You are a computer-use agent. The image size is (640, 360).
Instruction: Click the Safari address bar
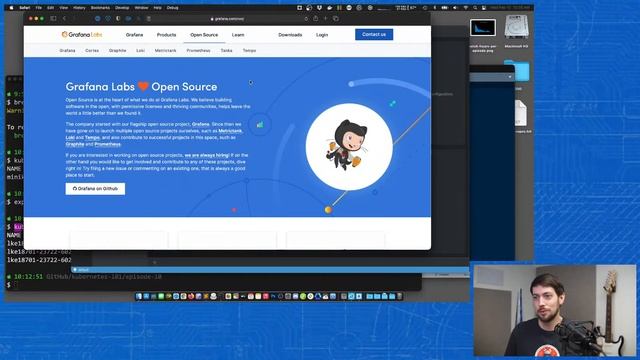[x=228, y=19]
